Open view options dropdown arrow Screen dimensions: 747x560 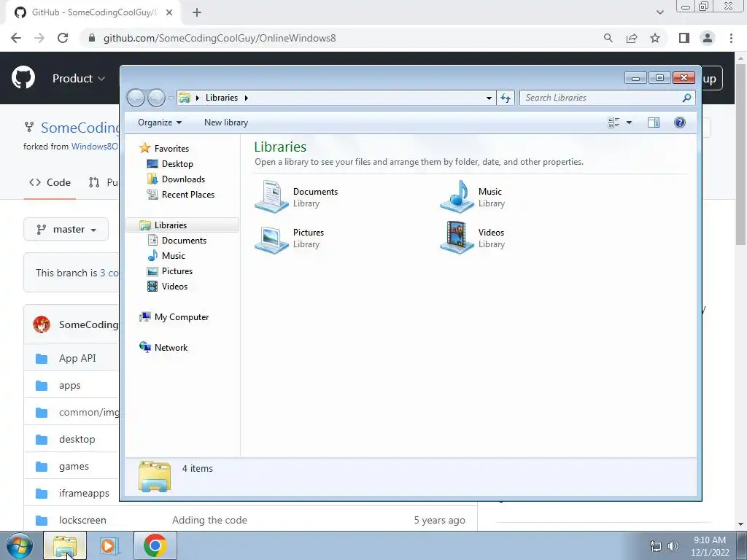point(629,122)
